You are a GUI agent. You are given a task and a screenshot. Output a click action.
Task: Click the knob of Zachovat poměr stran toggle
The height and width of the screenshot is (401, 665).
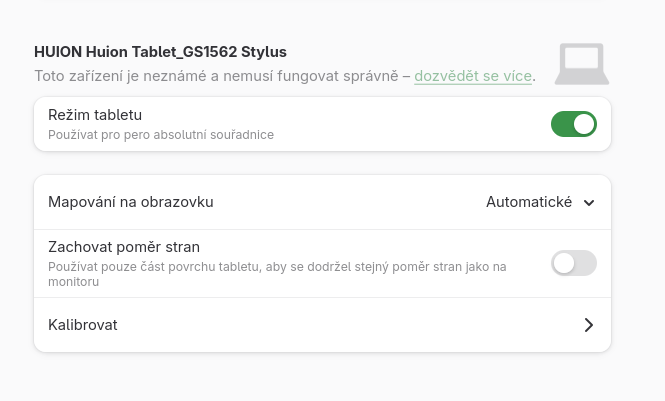[564, 263]
